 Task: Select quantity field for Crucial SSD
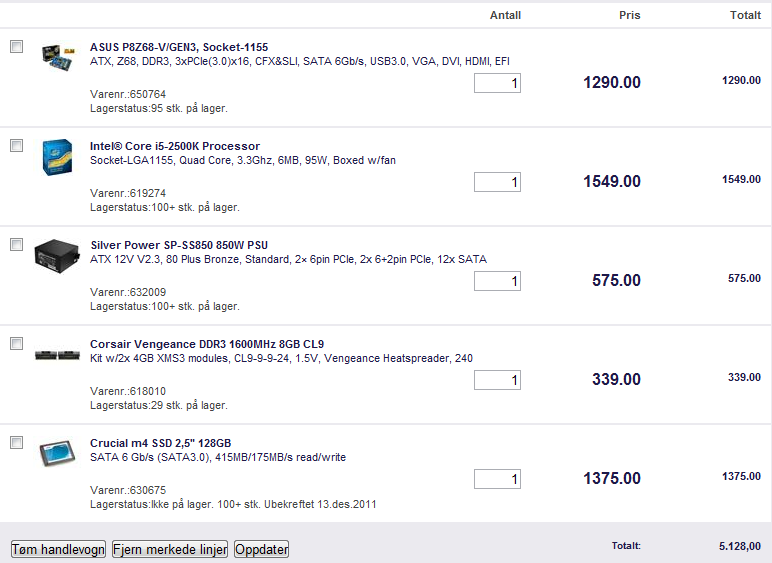coord(497,479)
